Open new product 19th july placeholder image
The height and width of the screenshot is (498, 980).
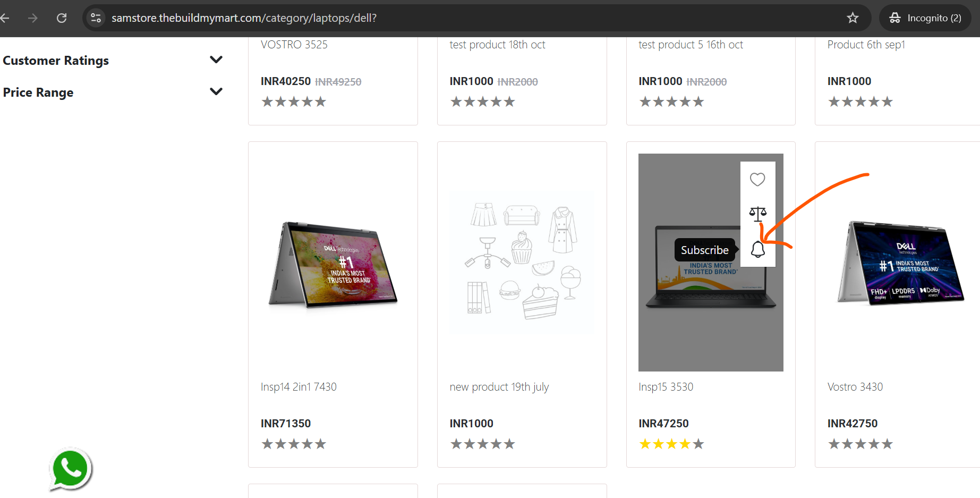[x=522, y=263]
